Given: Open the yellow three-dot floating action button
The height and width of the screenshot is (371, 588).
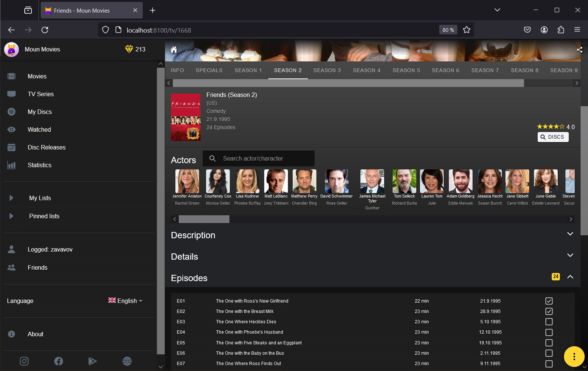Looking at the screenshot, I should (x=574, y=357).
